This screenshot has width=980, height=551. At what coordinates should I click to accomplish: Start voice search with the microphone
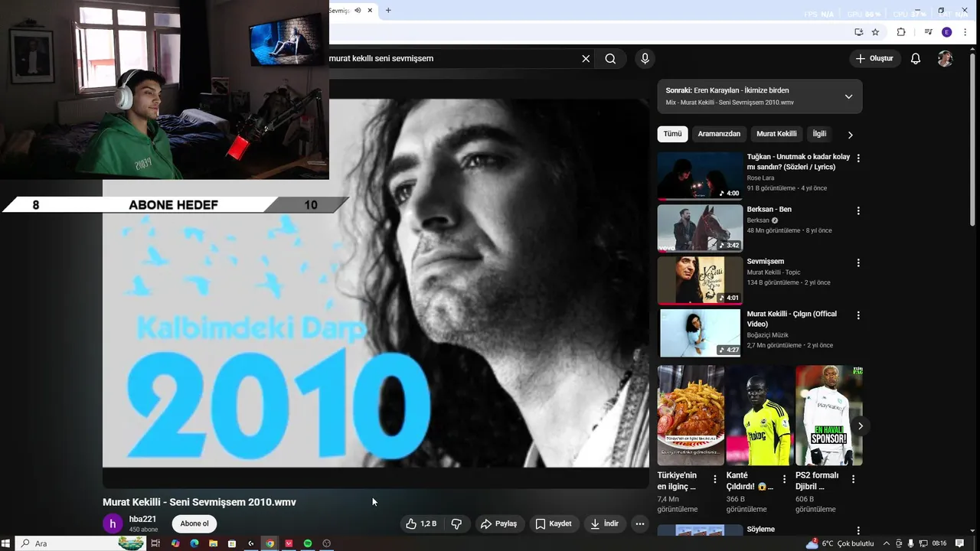click(x=645, y=58)
